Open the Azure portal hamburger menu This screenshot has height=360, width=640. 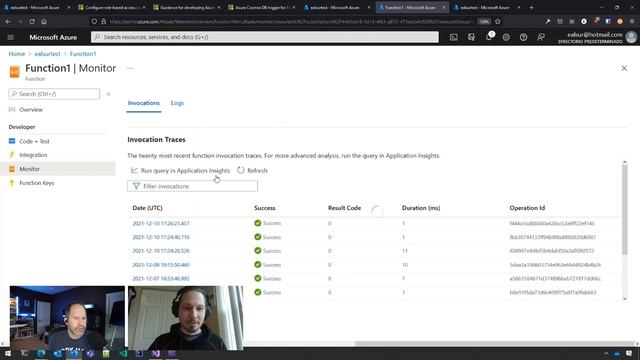(11, 37)
